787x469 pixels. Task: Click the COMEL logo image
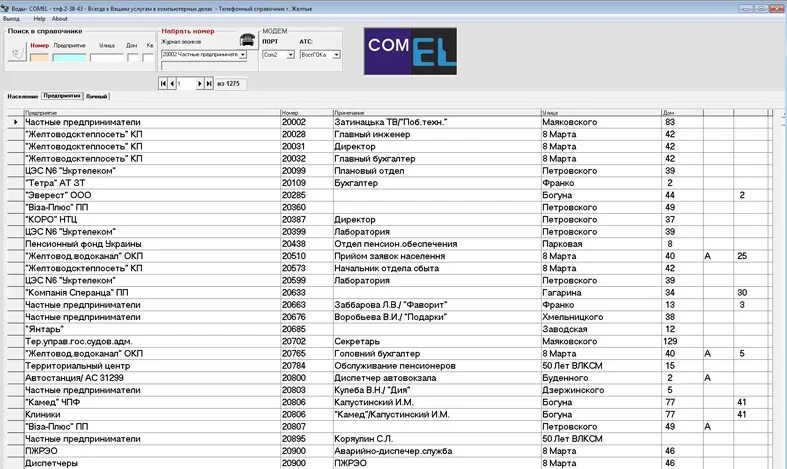click(x=410, y=51)
